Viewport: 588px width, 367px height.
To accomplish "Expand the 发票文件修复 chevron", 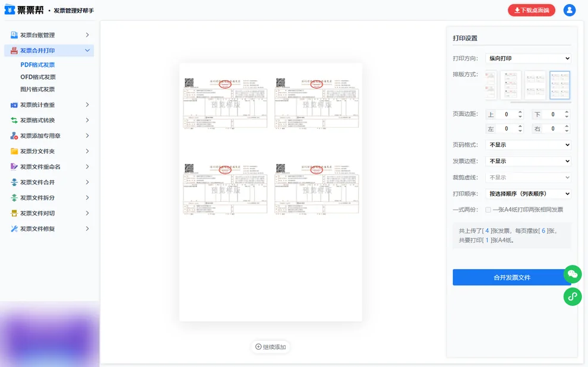I will point(87,228).
